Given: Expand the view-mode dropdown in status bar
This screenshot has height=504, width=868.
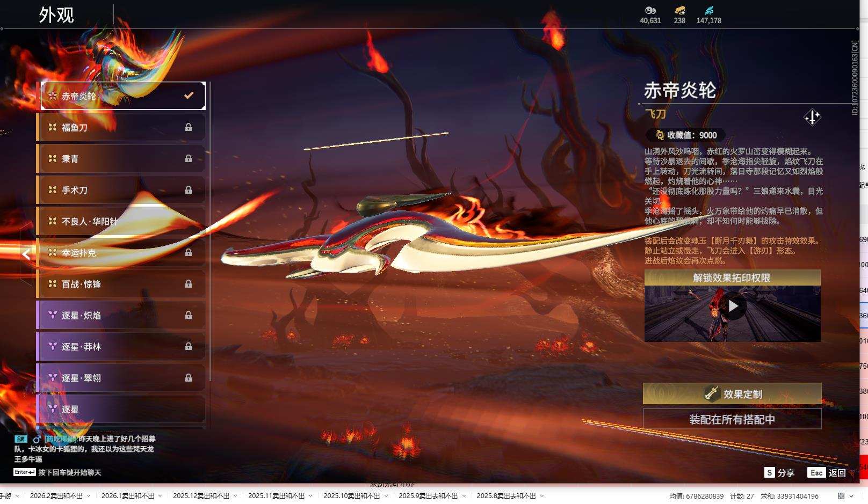Looking at the screenshot, I should (x=852, y=496).
